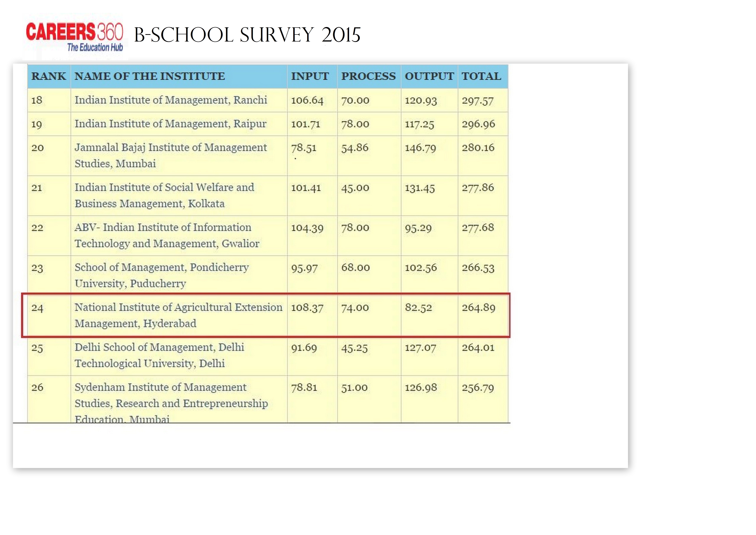The height and width of the screenshot is (535, 756).
Task: Click total value 277.68
Action: (x=478, y=228)
